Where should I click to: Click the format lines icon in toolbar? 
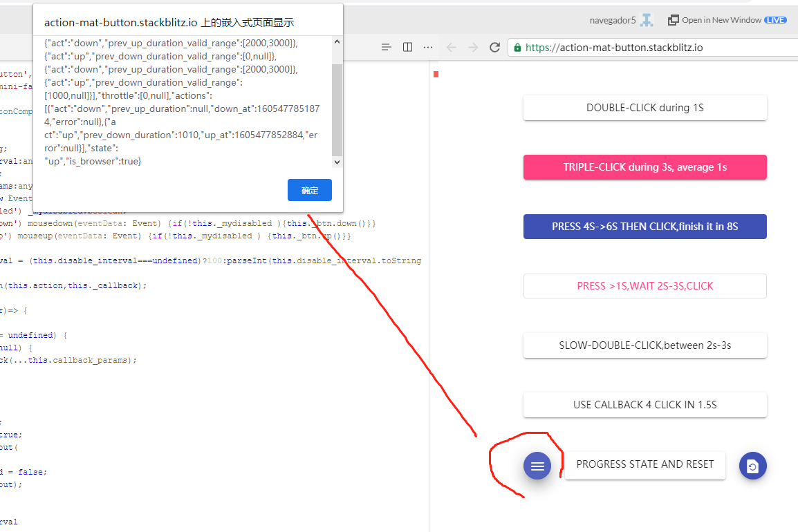pyautogui.click(x=386, y=47)
